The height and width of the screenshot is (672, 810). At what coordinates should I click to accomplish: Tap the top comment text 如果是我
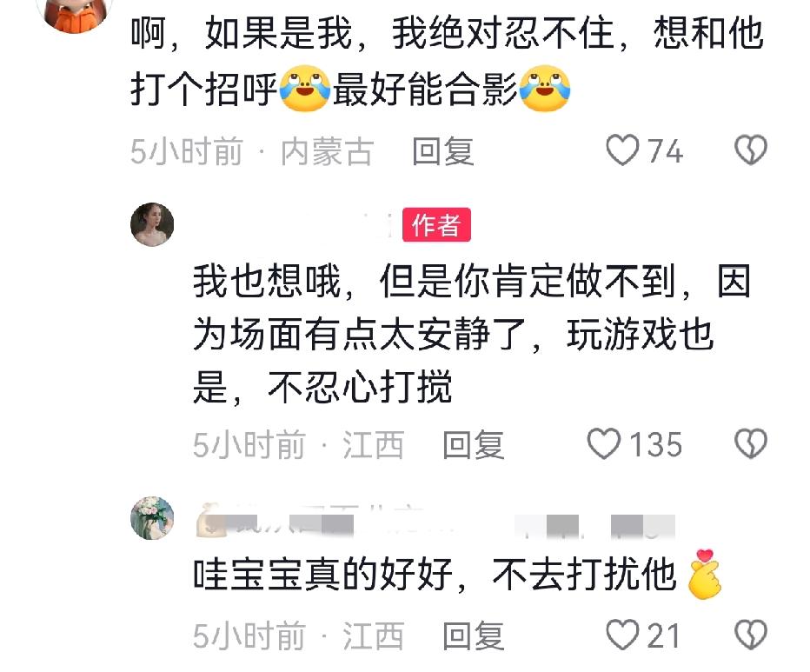pyautogui.click(x=278, y=34)
